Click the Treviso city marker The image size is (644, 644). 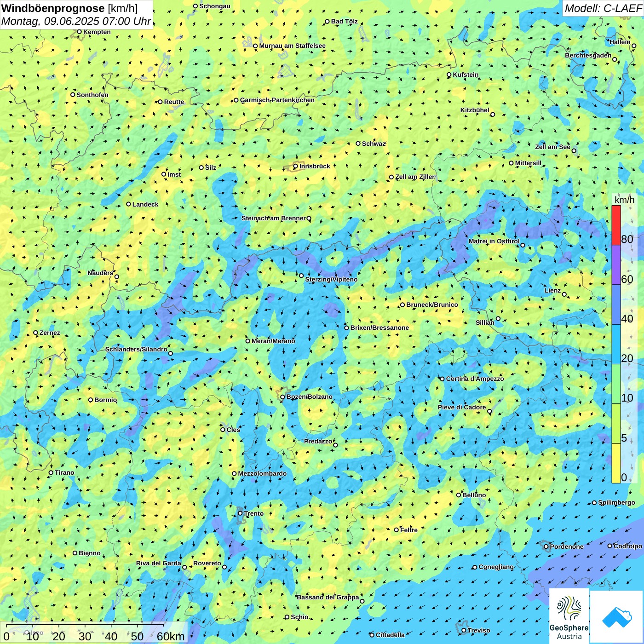[x=464, y=631]
